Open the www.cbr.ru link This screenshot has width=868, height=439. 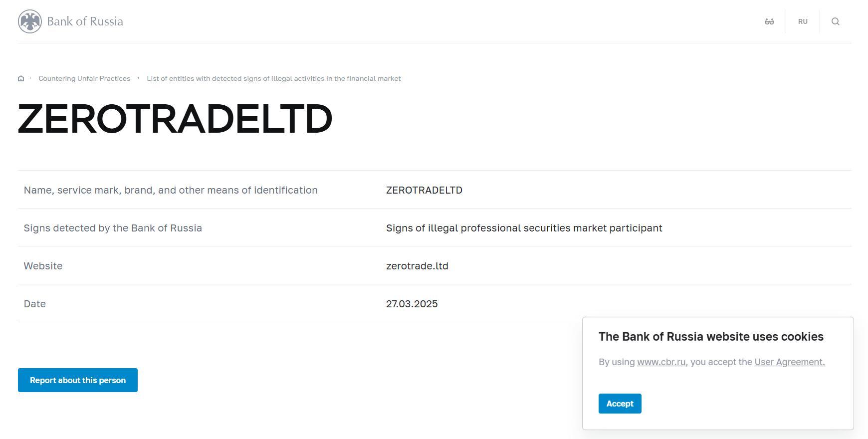click(x=661, y=362)
